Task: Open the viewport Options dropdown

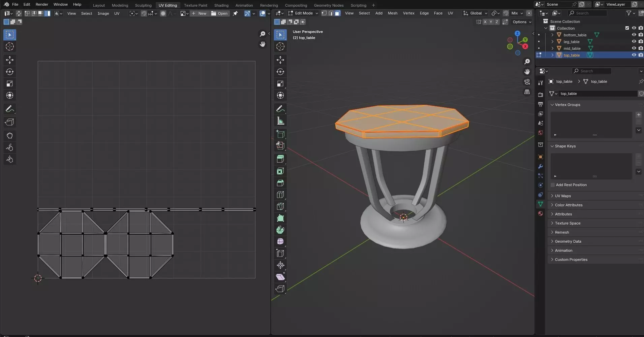Action: pyautogui.click(x=522, y=22)
